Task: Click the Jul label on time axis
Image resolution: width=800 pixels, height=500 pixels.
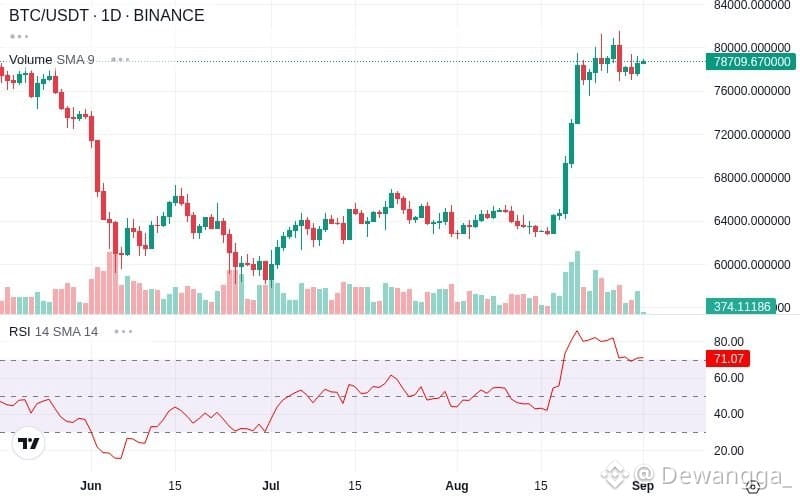Action: pyautogui.click(x=270, y=486)
